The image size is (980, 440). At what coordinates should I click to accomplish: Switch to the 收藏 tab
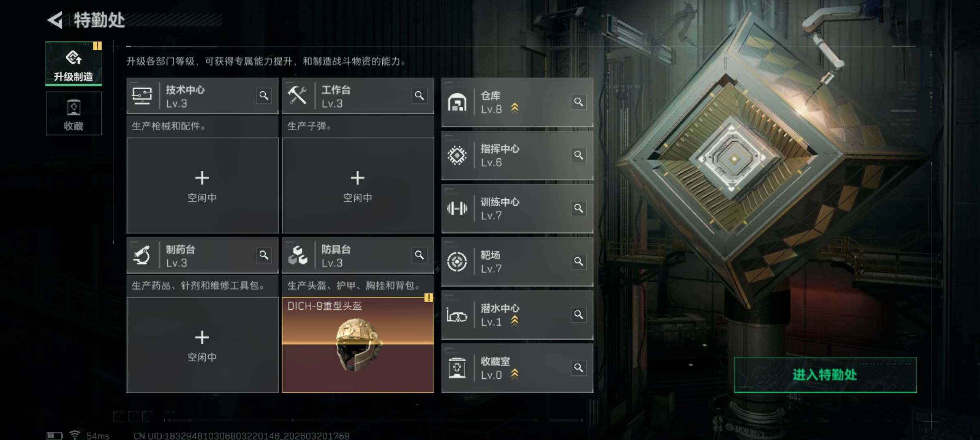coord(74,113)
